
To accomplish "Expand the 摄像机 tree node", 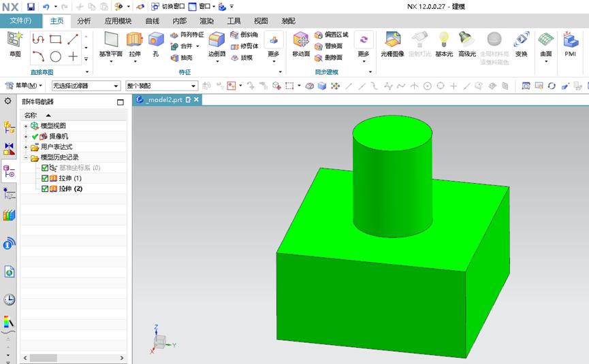I will point(26,137).
